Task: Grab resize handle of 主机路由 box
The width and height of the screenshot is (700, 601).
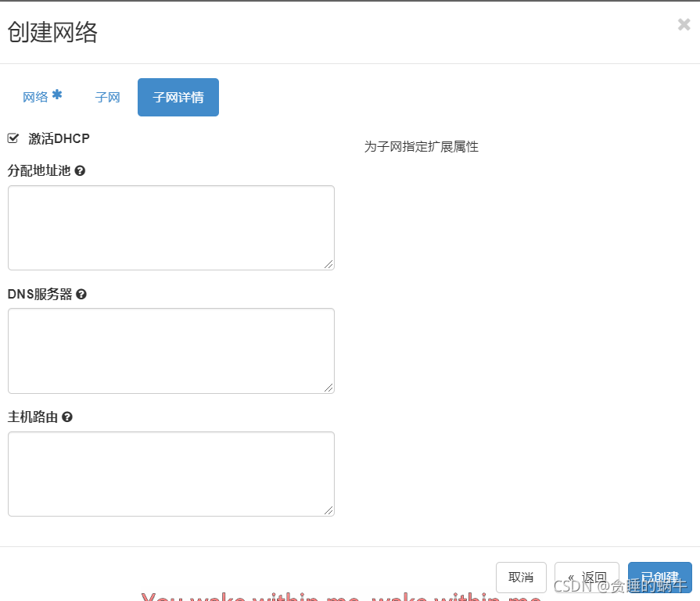Action: click(328, 510)
